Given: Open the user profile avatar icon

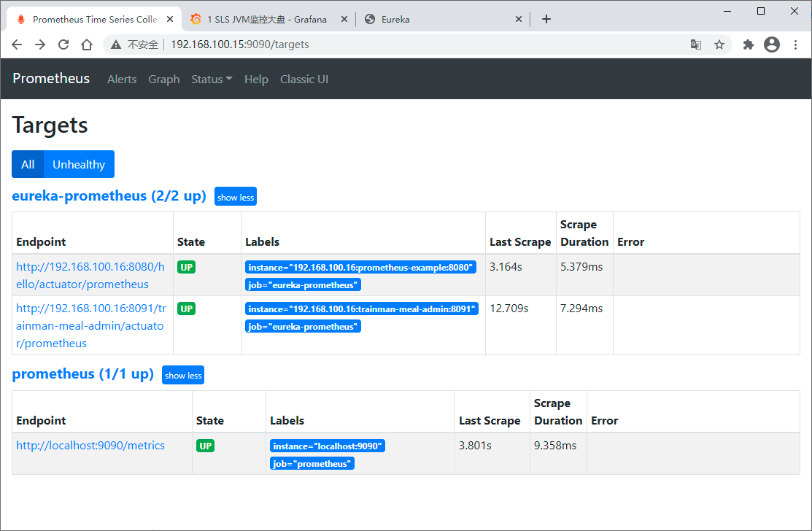Looking at the screenshot, I should (x=772, y=44).
